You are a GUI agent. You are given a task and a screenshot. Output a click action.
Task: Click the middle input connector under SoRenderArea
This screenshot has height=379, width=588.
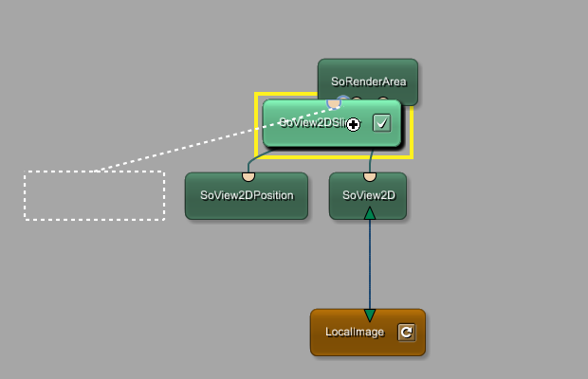click(358, 99)
